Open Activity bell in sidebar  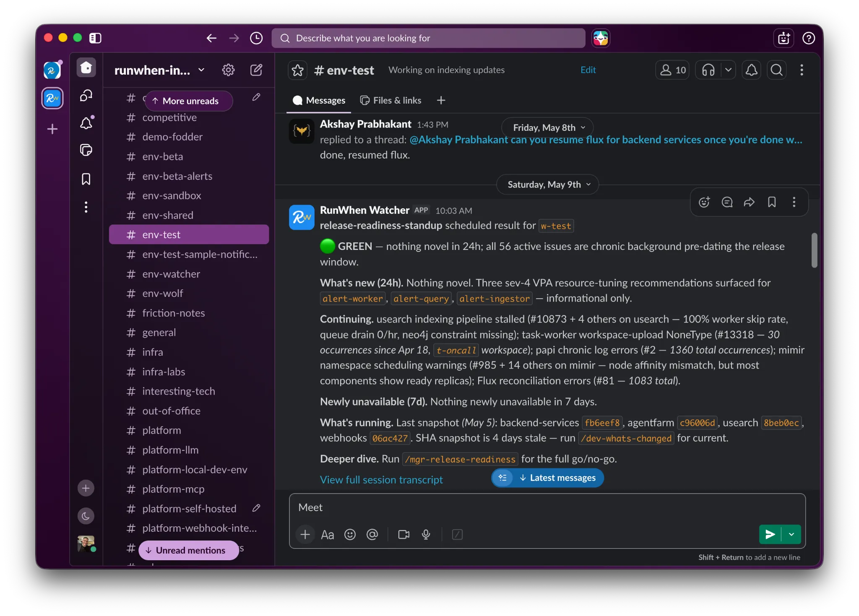86,123
